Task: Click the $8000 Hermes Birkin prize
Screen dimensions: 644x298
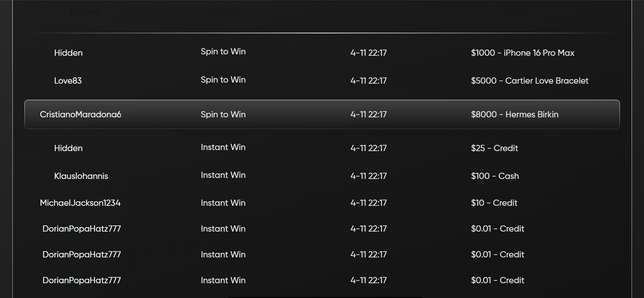Action: pos(515,114)
